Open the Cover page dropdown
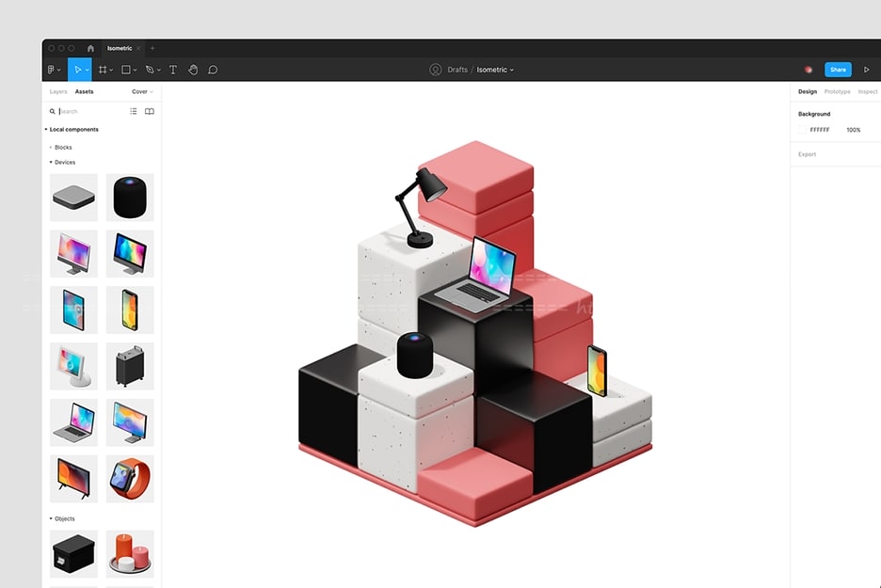 (x=142, y=91)
